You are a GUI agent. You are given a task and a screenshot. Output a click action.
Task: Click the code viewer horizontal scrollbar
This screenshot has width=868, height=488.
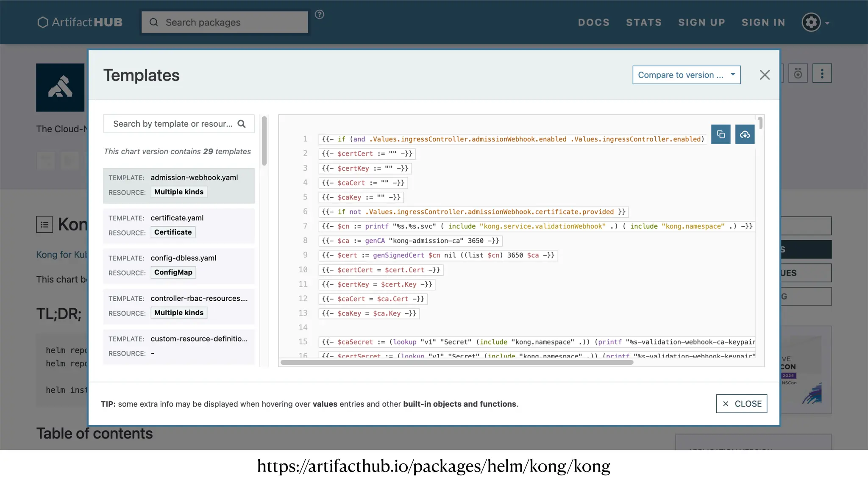click(457, 362)
